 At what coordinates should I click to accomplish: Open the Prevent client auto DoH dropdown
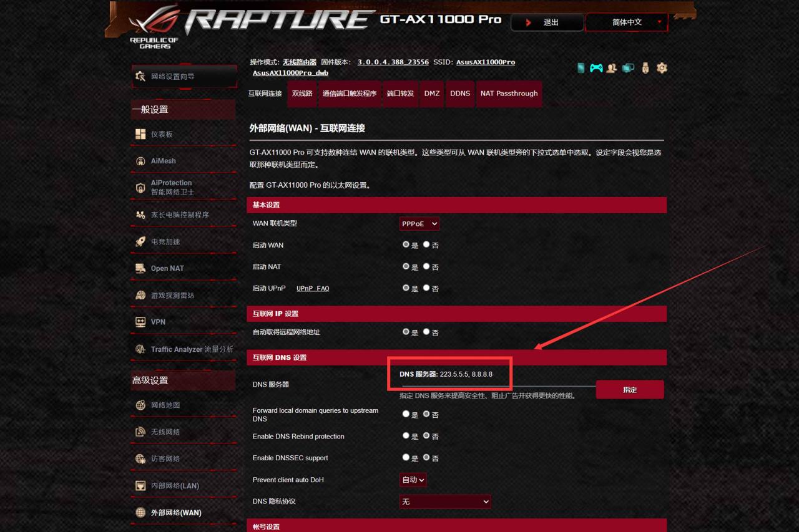pos(413,480)
